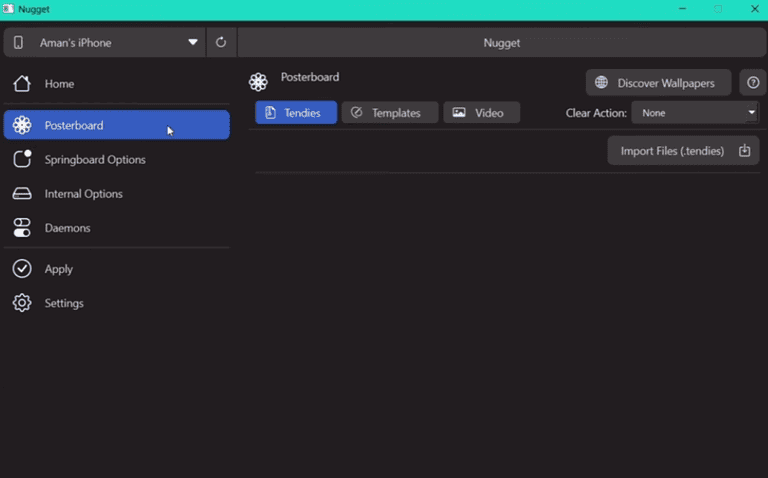
Task: Click Import Files (.tendies) button
Action: 683,151
